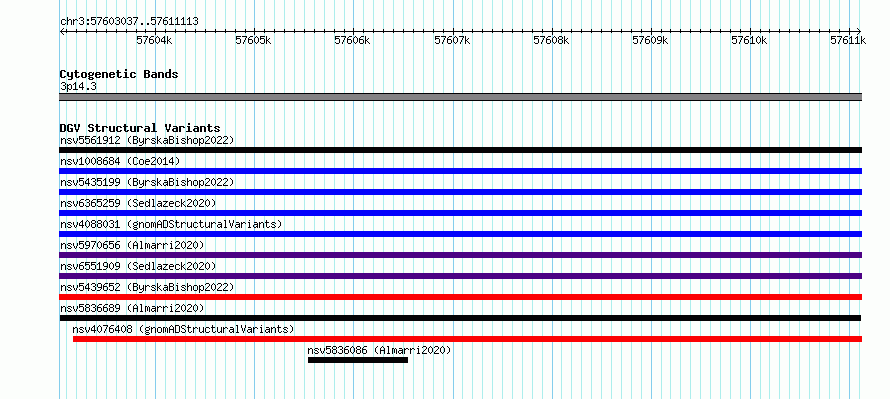This screenshot has height=399, width=890.
Task: Select the 3p14.3 band label
Action: (x=78, y=86)
